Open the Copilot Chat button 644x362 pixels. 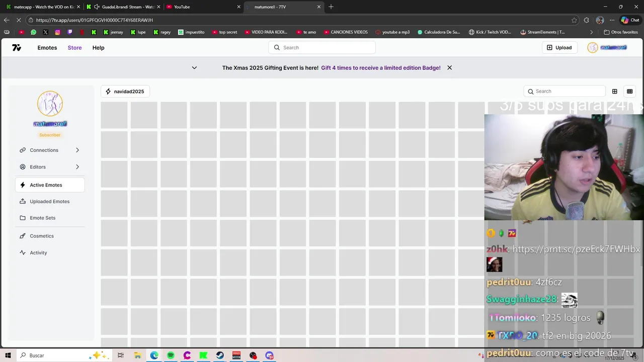(x=630, y=20)
